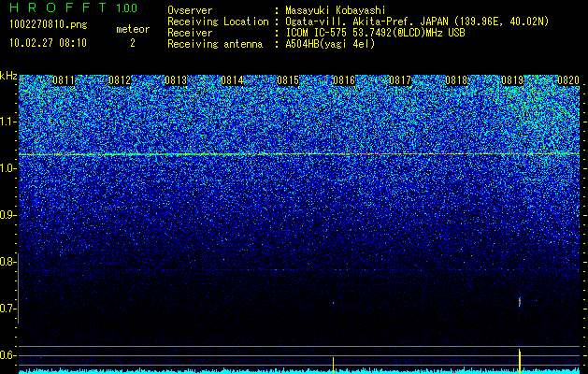Image resolution: width=588 pixels, height=374 pixels.
Task: Click the 0.7 kHz axis label
Action: [x=7, y=309]
